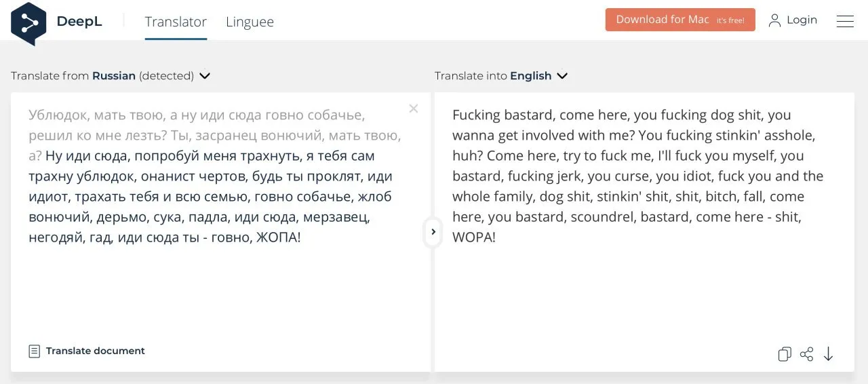Click the document icon beside Translate document
Image resolution: width=868 pixels, height=384 pixels.
pos(34,351)
